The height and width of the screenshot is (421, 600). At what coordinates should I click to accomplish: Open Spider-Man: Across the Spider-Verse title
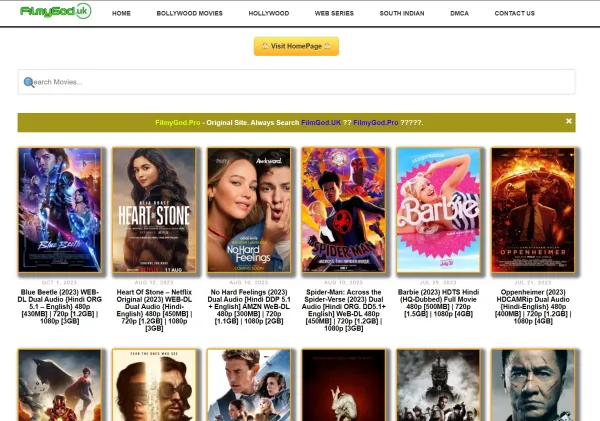pos(344,310)
